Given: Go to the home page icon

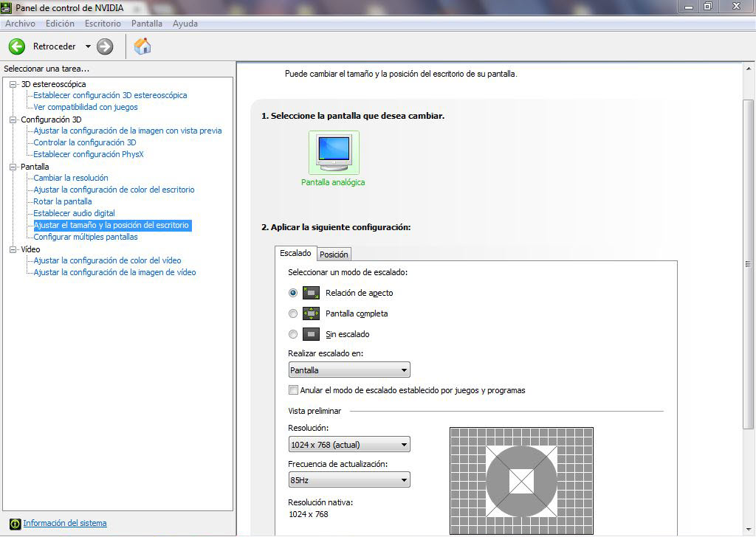Looking at the screenshot, I should pos(142,46).
